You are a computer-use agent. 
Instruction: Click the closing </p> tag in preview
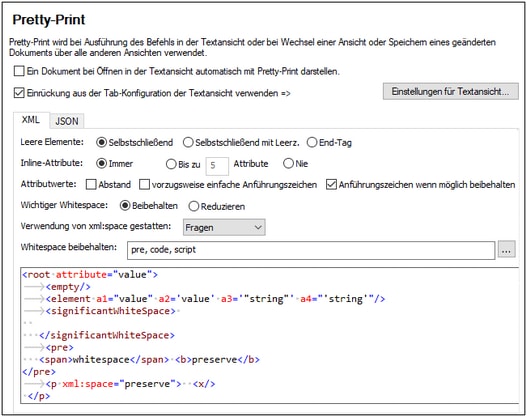[x=39, y=396]
